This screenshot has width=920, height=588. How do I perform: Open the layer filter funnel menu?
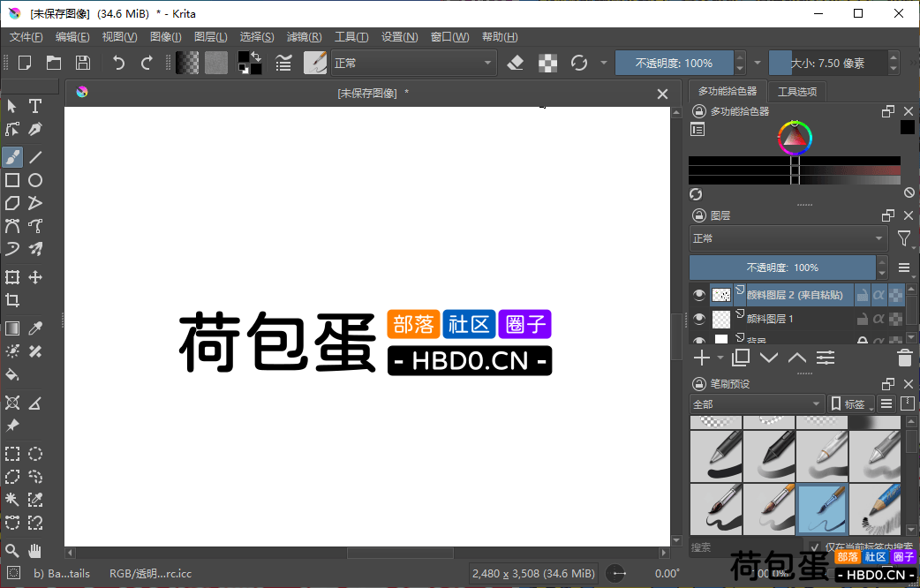[x=904, y=238]
